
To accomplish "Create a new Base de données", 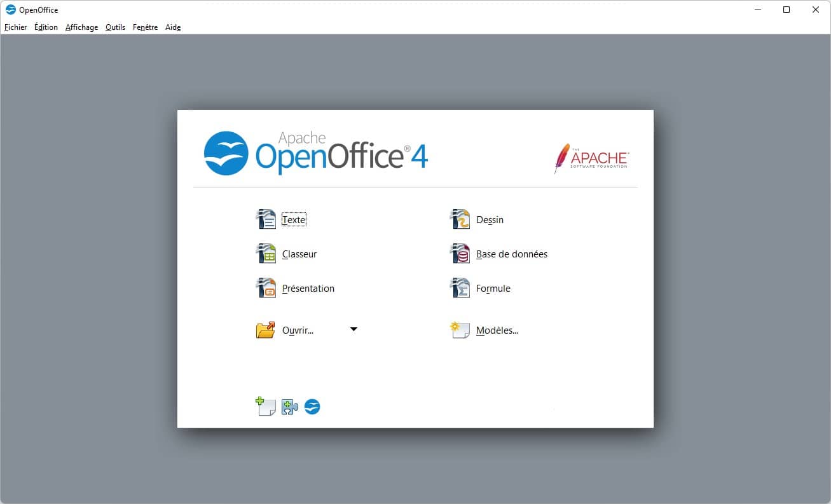I will (x=512, y=254).
